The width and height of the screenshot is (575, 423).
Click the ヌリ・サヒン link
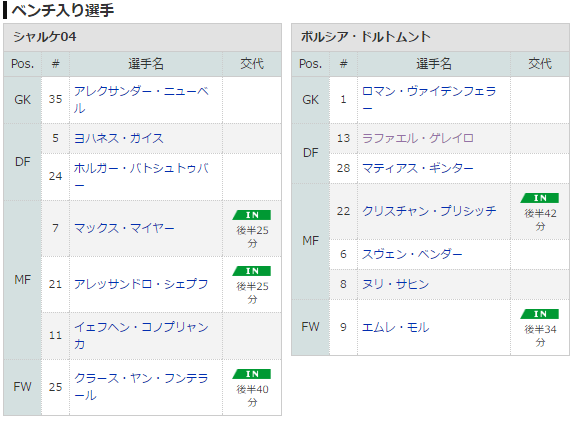tap(395, 284)
